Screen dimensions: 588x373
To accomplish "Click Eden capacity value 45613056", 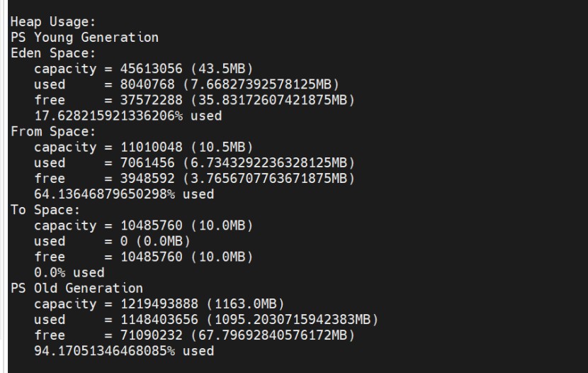I will [x=151, y=69].
